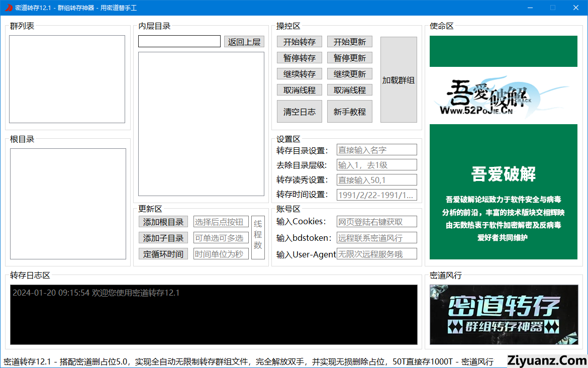
Task: Click the 输入Cookies text field
Action: pyautogui.click(x=376, y=222)
